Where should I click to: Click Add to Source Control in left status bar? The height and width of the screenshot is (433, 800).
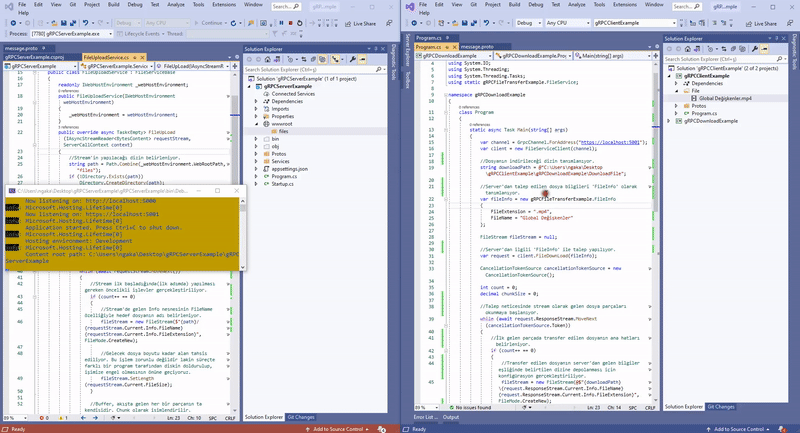(x=337, y=428)
